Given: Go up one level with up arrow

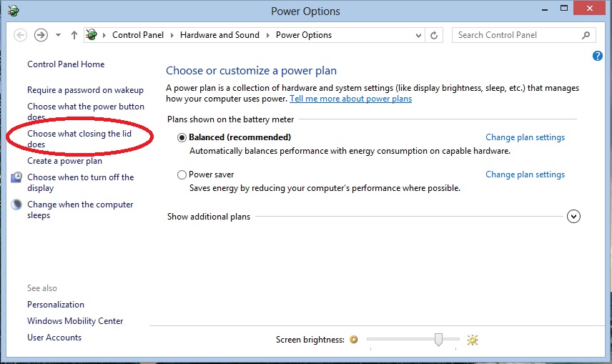Looking at the screenshot, I should point(74,35).
